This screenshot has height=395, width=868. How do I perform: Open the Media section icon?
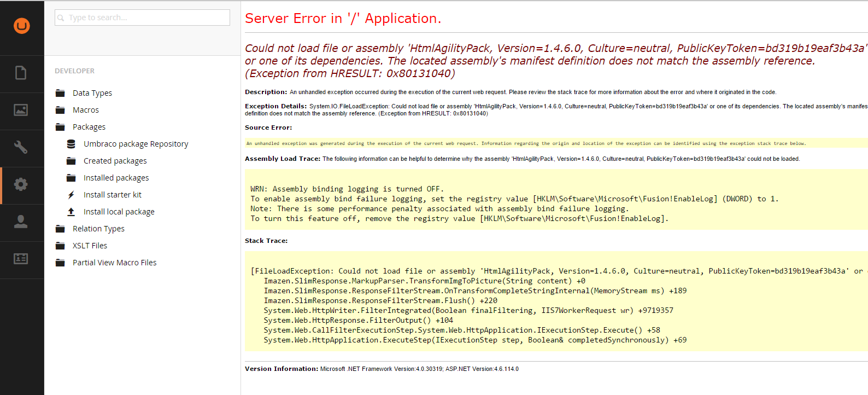(x=21, y=110)
